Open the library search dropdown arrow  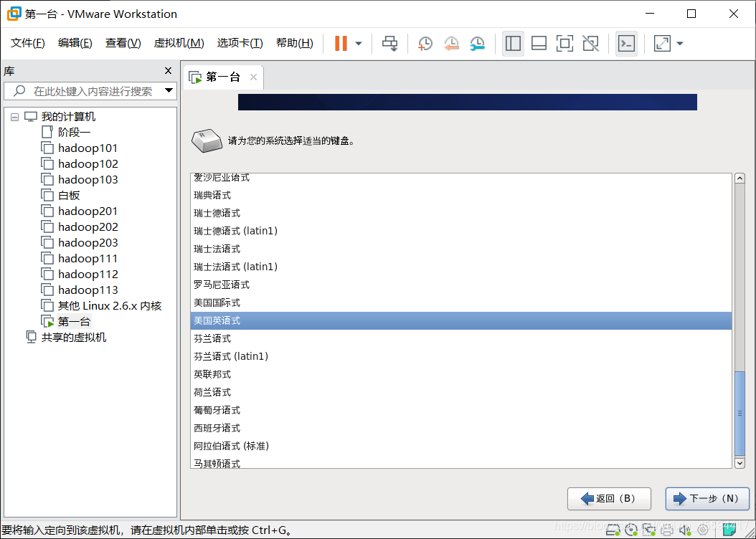169,90
